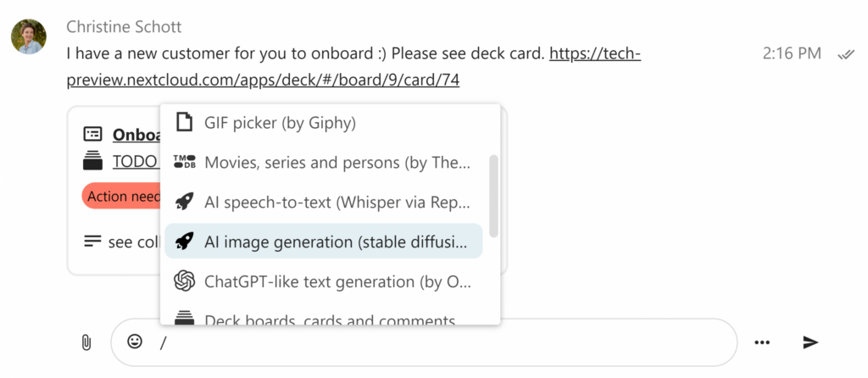Click Christine Schott's avatar photo

click(29, 36)
